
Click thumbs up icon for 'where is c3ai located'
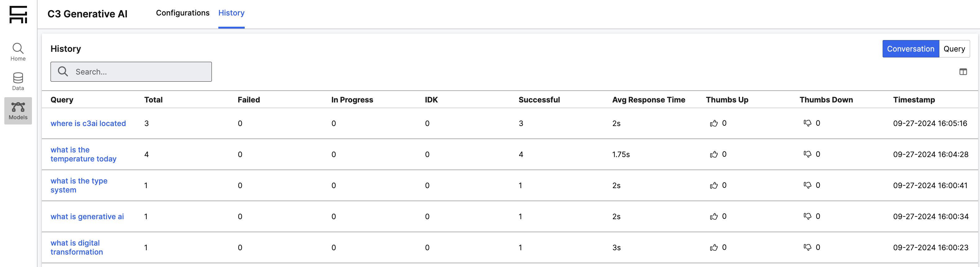714,123
